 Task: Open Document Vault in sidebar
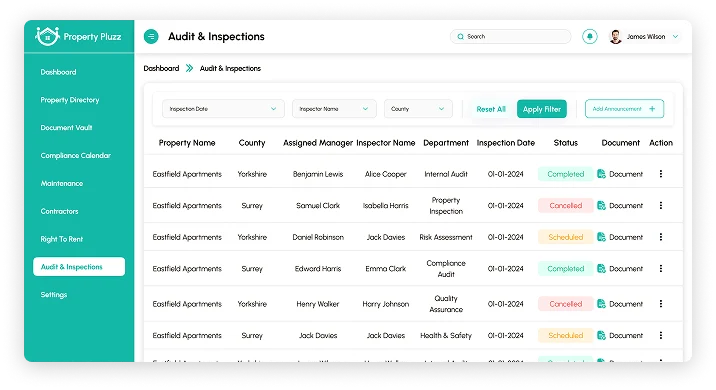66,128
